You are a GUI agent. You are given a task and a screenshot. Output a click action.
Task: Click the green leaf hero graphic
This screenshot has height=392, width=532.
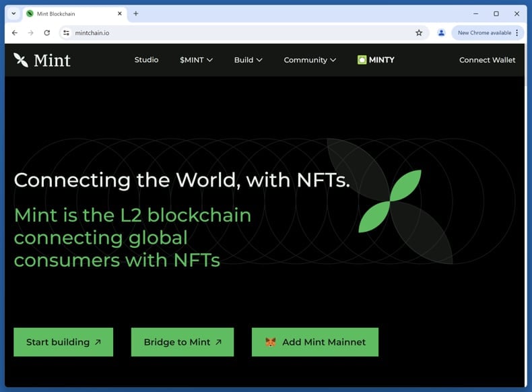coord(390,201)
